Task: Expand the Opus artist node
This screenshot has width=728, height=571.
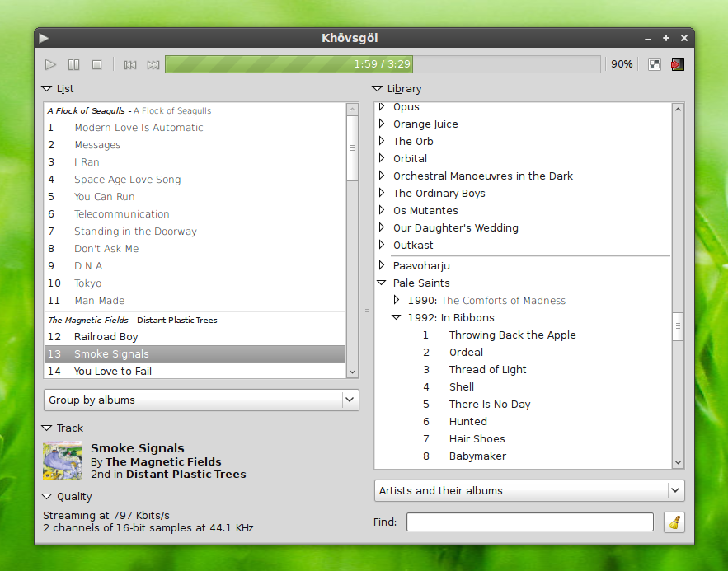Action: (382, 106)
